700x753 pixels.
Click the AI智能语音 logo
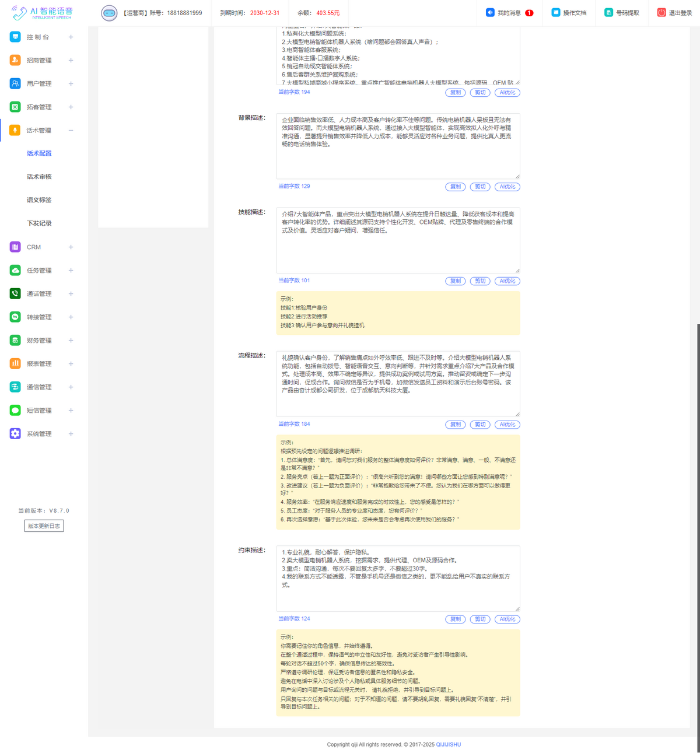coord(43,12)
